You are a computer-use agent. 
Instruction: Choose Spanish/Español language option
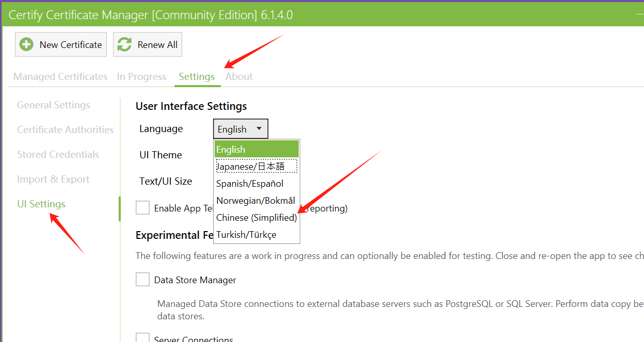click(x=256, y=183)
